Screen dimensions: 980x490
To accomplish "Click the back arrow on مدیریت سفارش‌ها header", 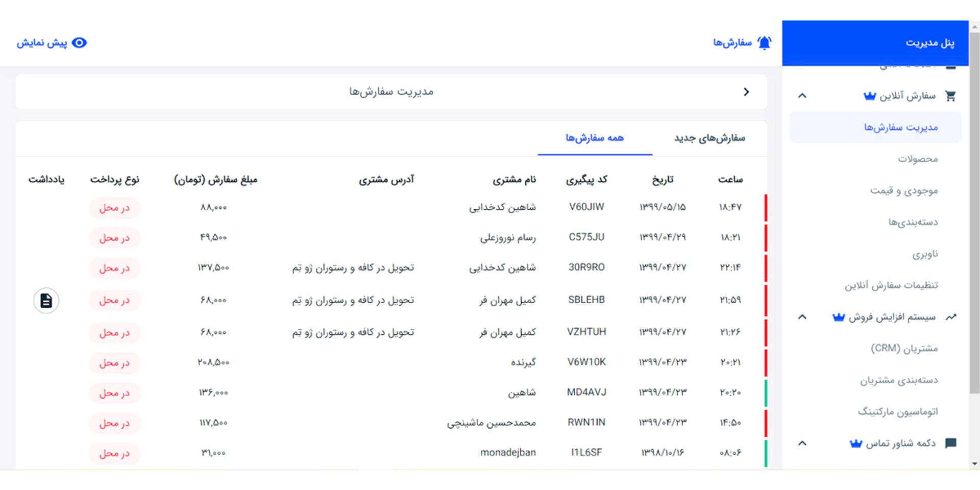I will 747,92.
